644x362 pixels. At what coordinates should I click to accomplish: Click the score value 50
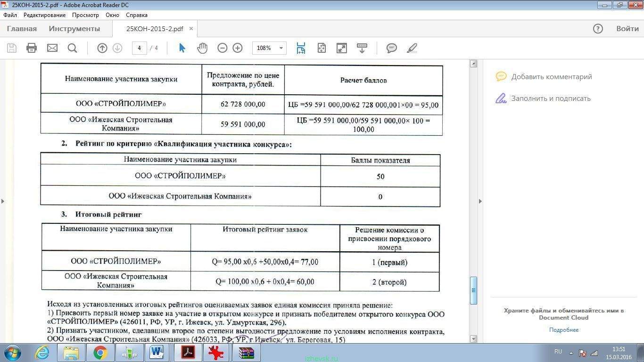click(x=380, y=176)
